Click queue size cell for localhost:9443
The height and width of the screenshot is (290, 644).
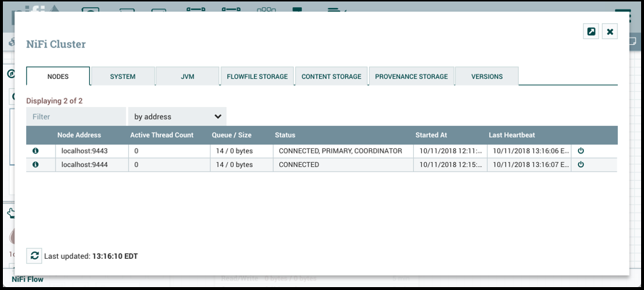coord(242,151)
